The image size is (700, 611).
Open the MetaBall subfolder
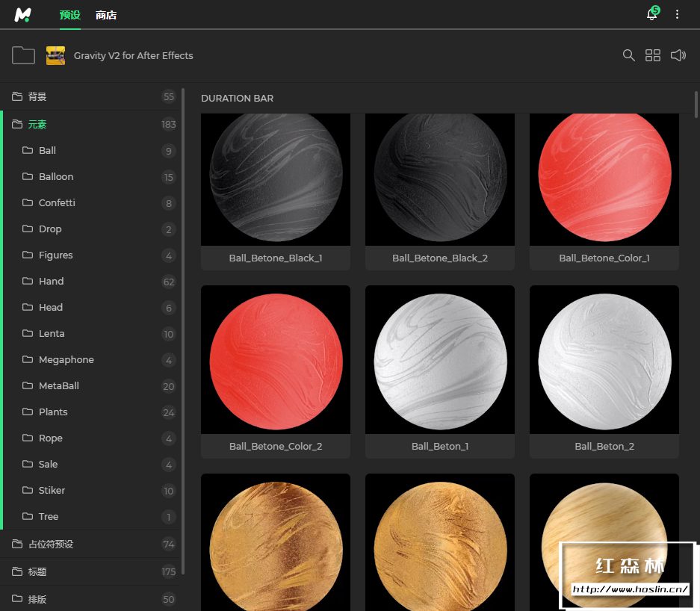(x=59, y=385)
